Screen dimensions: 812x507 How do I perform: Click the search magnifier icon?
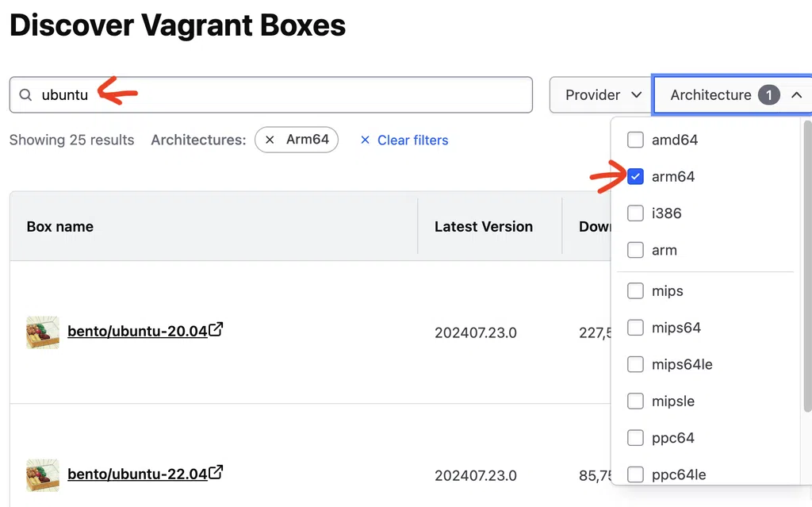click(x=25, y=95)
